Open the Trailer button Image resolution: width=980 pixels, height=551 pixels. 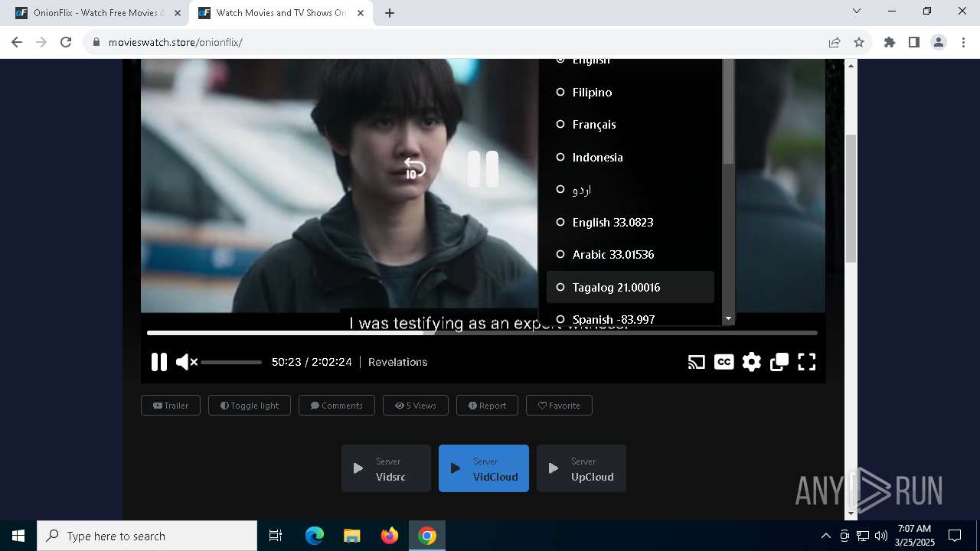(171, 406)
